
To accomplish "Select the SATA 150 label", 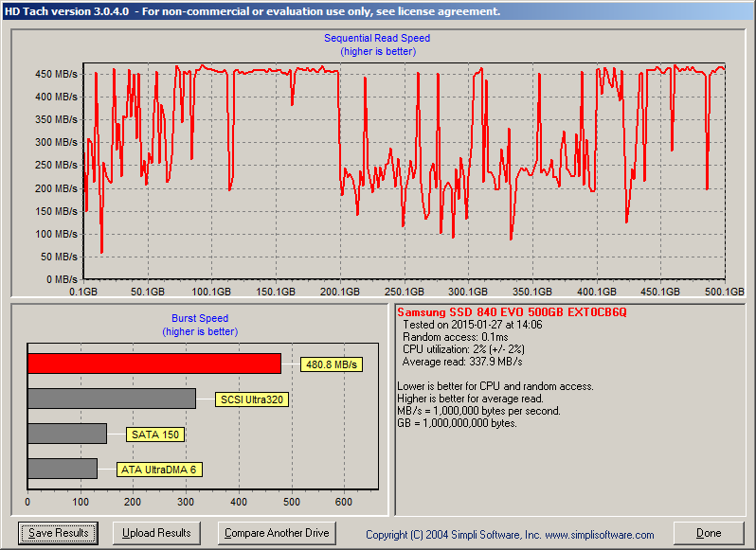I will [155, 435].
